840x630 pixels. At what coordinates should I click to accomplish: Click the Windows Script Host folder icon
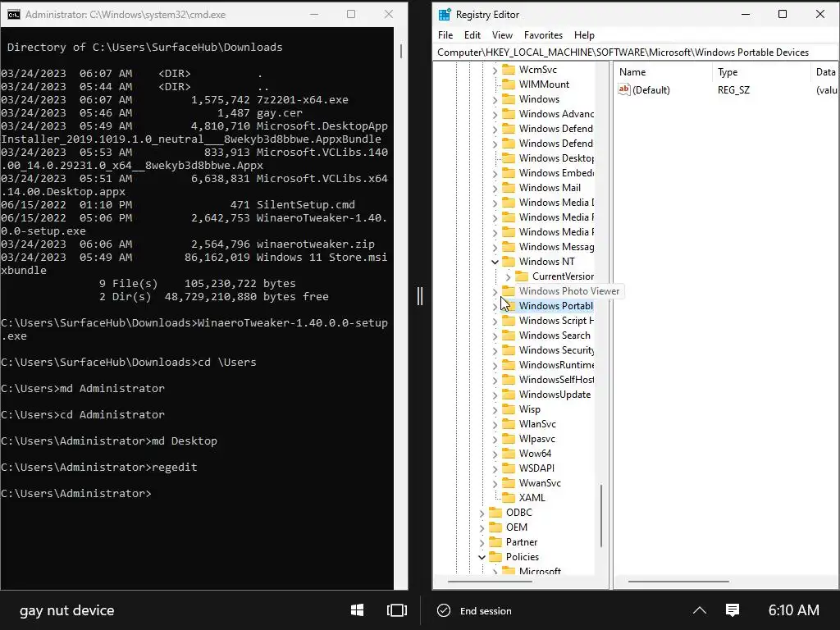tap(509, 321)
